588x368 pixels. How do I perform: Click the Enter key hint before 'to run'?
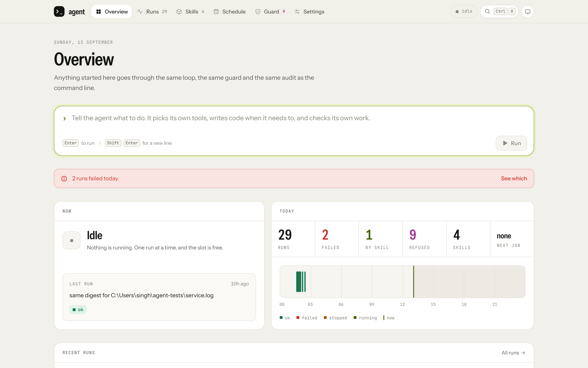pyautogui.click(x=70, y=143)
